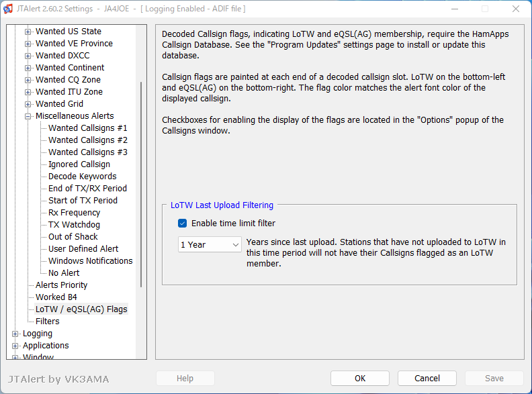Image resolution: width=532 pixels, height=394 pixels.
Task: Open the Worked B4 page
Action: click(x=56, y=297)
